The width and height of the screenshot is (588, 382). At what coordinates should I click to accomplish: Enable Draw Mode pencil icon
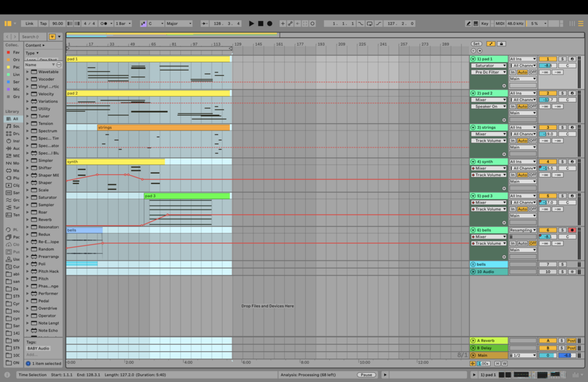tap(468, 24)
